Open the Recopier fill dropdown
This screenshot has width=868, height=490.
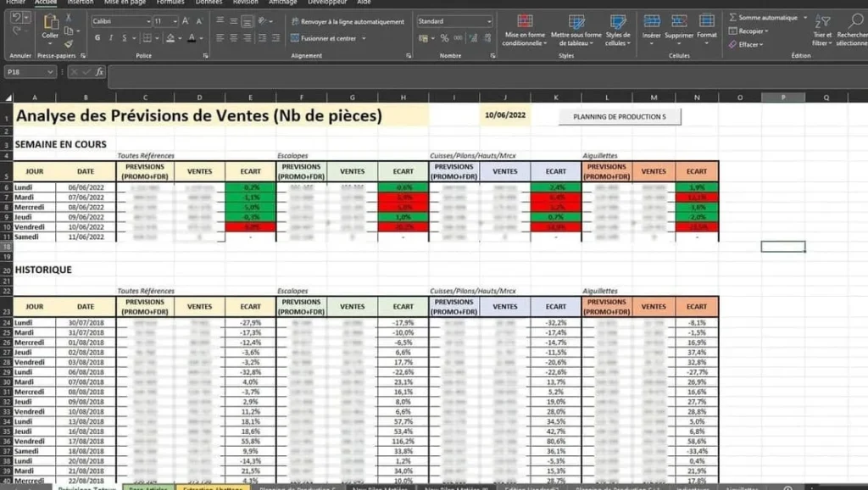pos(748,31)
